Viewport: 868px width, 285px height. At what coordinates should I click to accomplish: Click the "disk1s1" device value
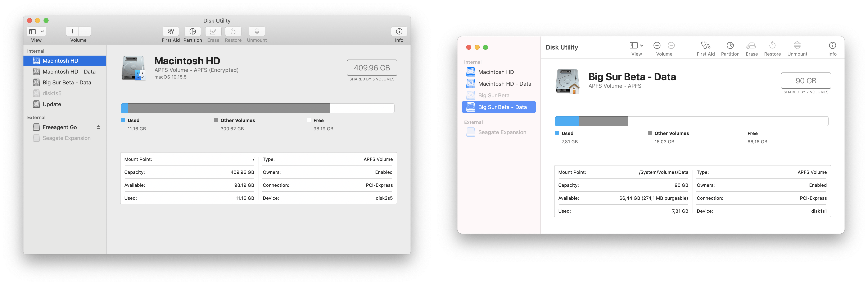[819, 211]
